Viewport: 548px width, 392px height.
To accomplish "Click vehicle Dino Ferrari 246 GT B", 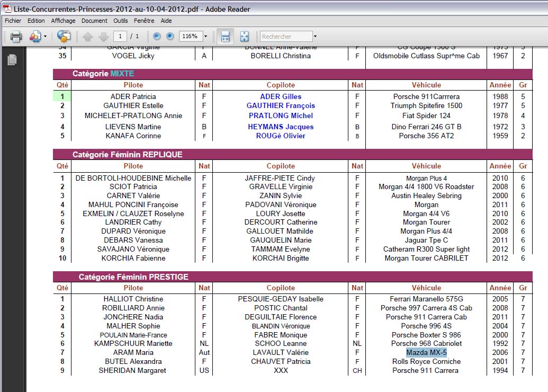I will (426, 127).
